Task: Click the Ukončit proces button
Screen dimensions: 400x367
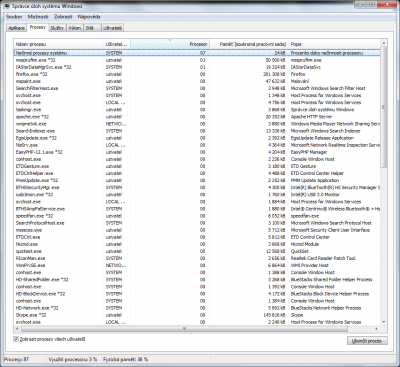Action: click(x=367, y=341)
